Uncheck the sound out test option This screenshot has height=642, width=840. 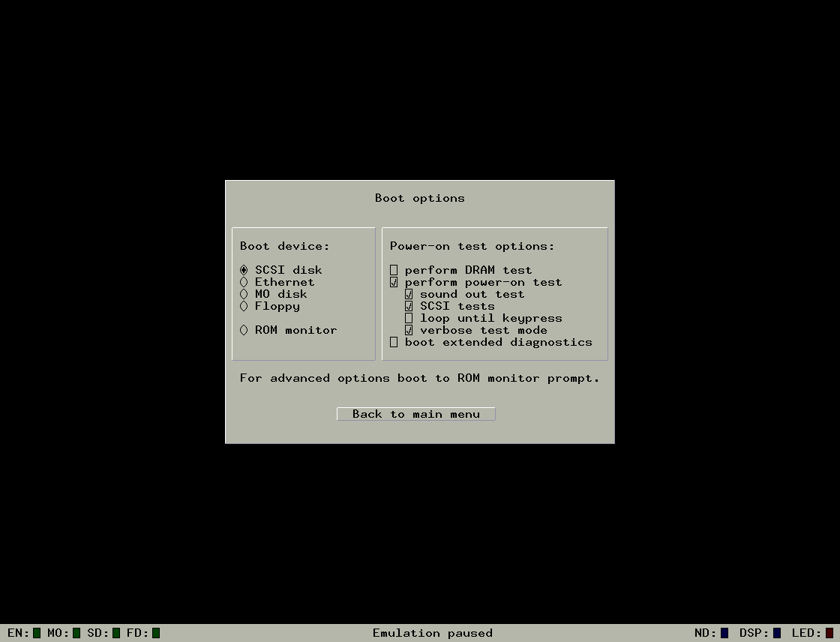pyautogui.click(x=409, y=294)
